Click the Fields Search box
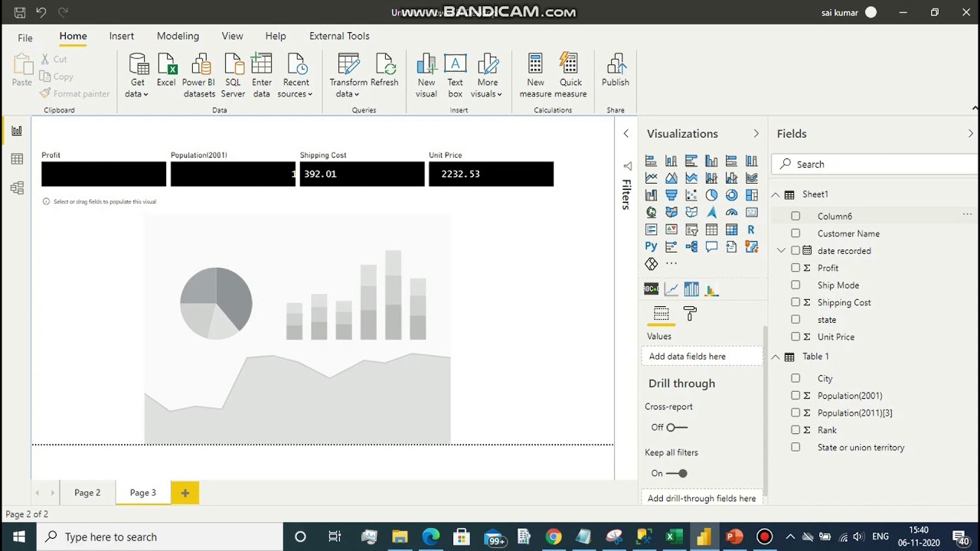Viewport: 980px width, 551px height. pos(873,164)
